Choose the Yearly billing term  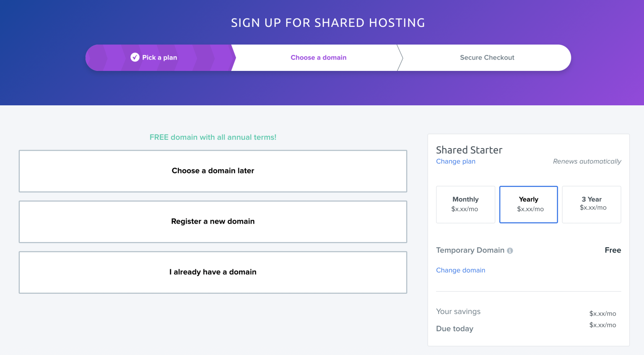(x=528, y=204)
